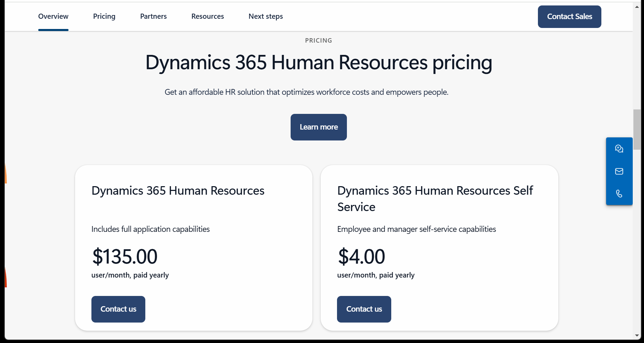Click the $135.00 price text

point(125,256)
